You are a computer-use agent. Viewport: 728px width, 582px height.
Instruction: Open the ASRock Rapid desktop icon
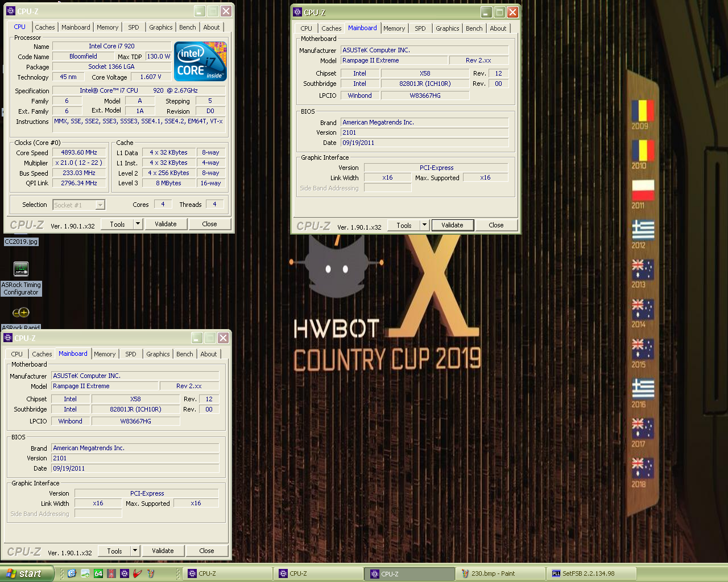[x=21, y=319]
